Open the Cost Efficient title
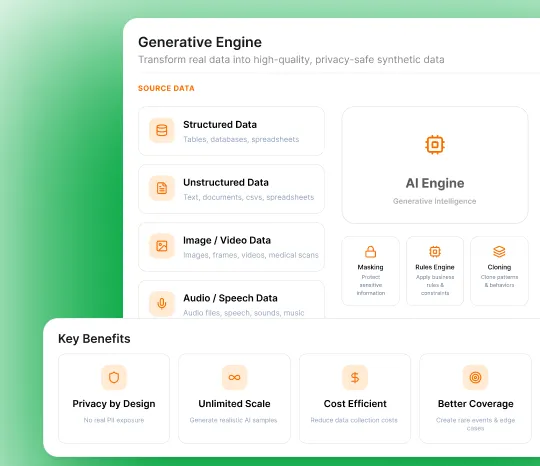 pos(355,404)
